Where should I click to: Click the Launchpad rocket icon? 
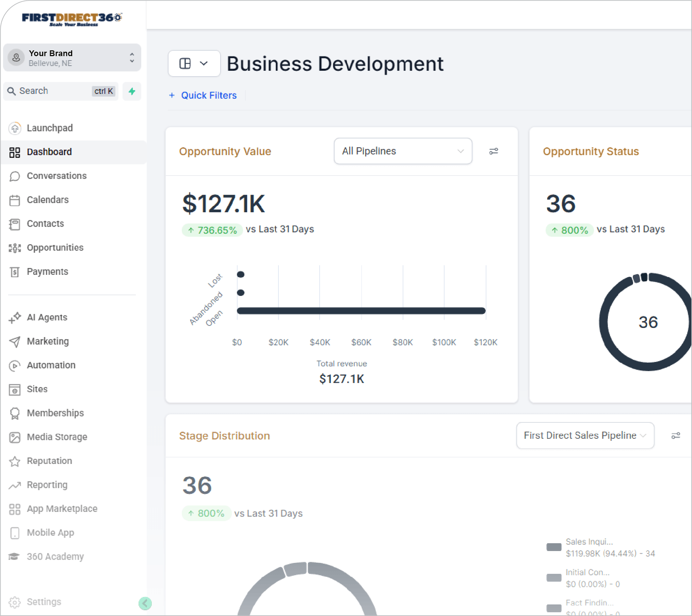coord(15,128)
